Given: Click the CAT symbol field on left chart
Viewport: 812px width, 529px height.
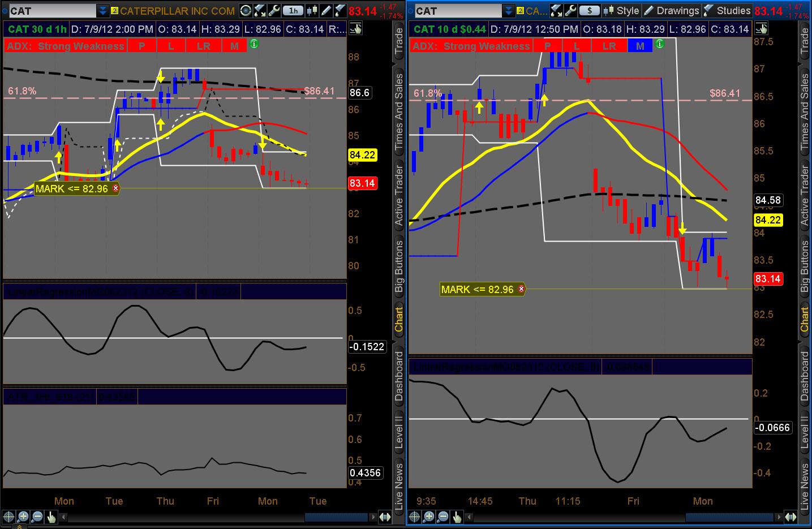Looking at the screenshot, I should [x=53, y=11].
